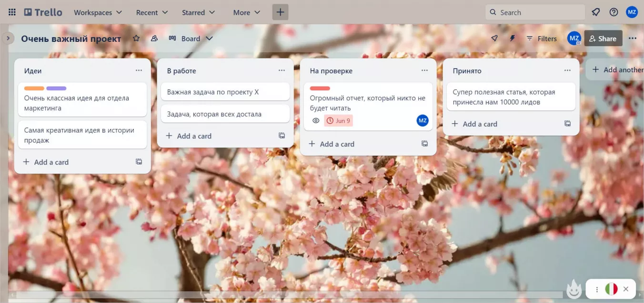Click the notifications icon in top bar
Image resolution: width=644 pixels, height=303 pixels.
[595, 12]
